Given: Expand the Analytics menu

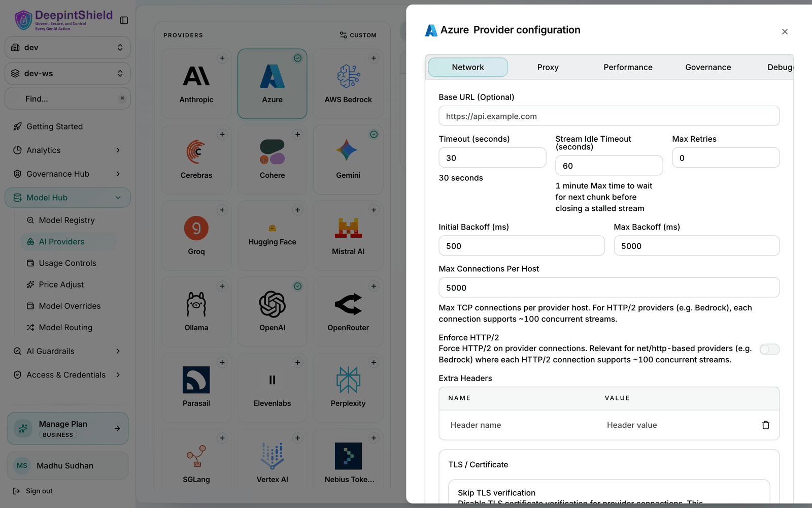Looking at the screenshot, I should coord(67,150).
